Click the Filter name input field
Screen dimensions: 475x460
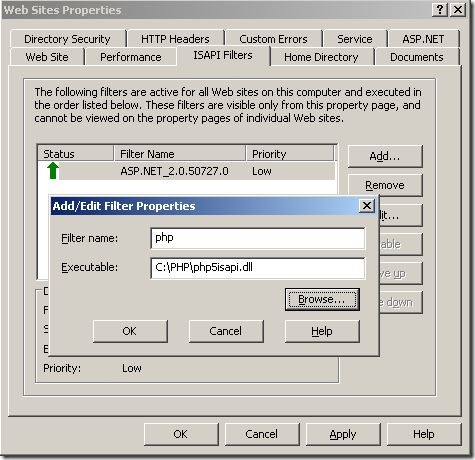tap(258, 238)
